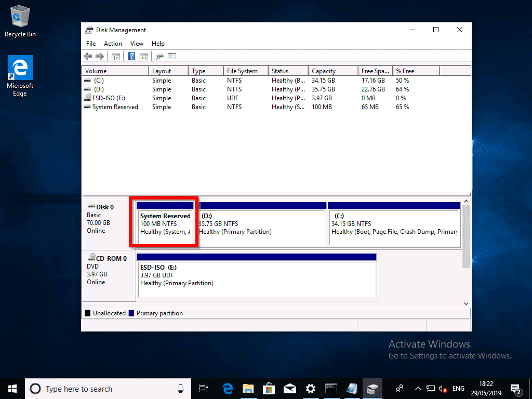Open Settings gear in the taskbar

point(310,389)
